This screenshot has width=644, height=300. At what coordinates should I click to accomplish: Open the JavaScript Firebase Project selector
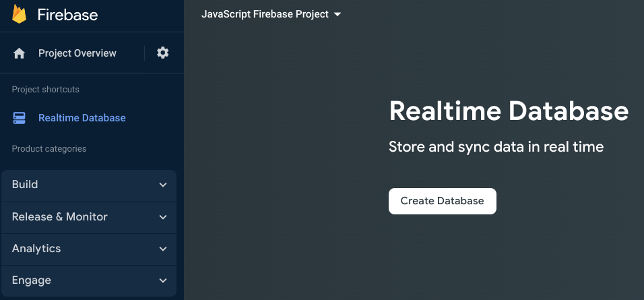[x=271, y=14]
